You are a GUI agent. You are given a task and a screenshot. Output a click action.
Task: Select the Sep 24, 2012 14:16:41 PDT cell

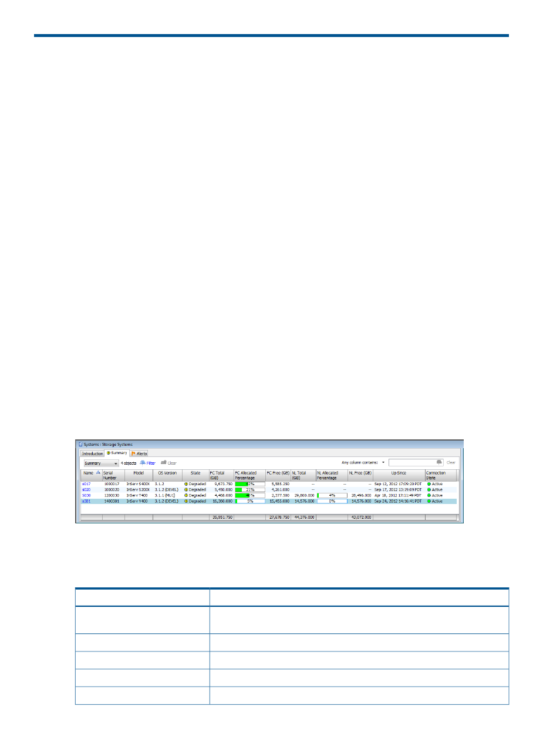point(398,502)
